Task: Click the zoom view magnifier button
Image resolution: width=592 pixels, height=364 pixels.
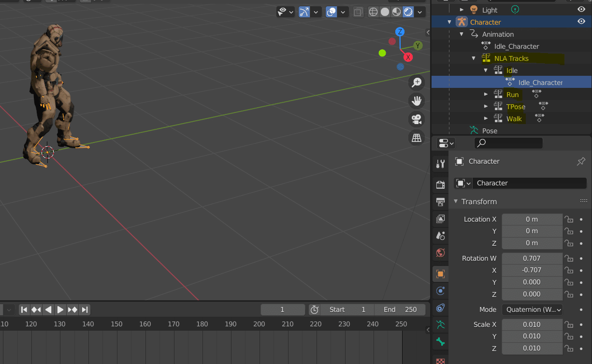Action: tap(416, 83)
